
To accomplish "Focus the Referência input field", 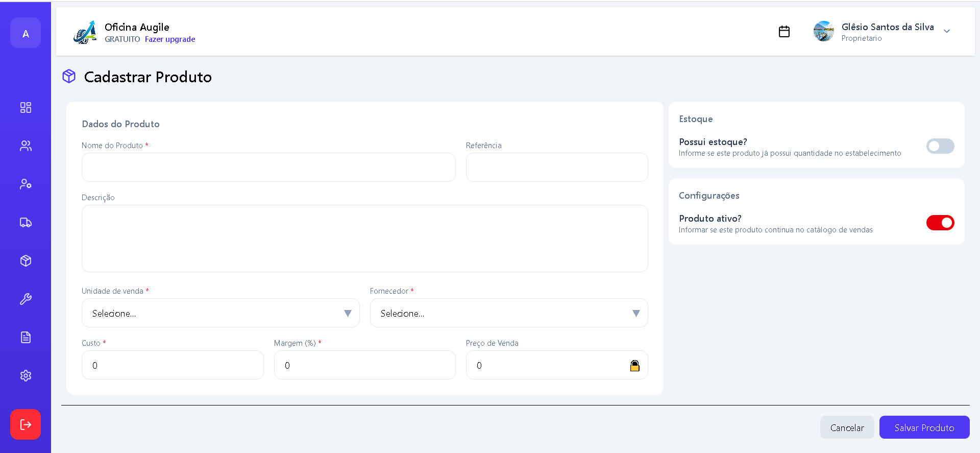I will (557, 167).
